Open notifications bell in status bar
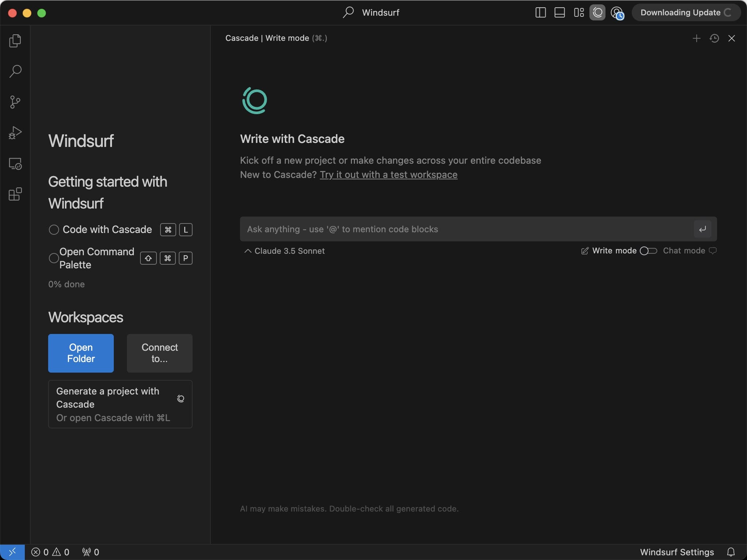Screen dimensions: 747x560 (731, 552)
